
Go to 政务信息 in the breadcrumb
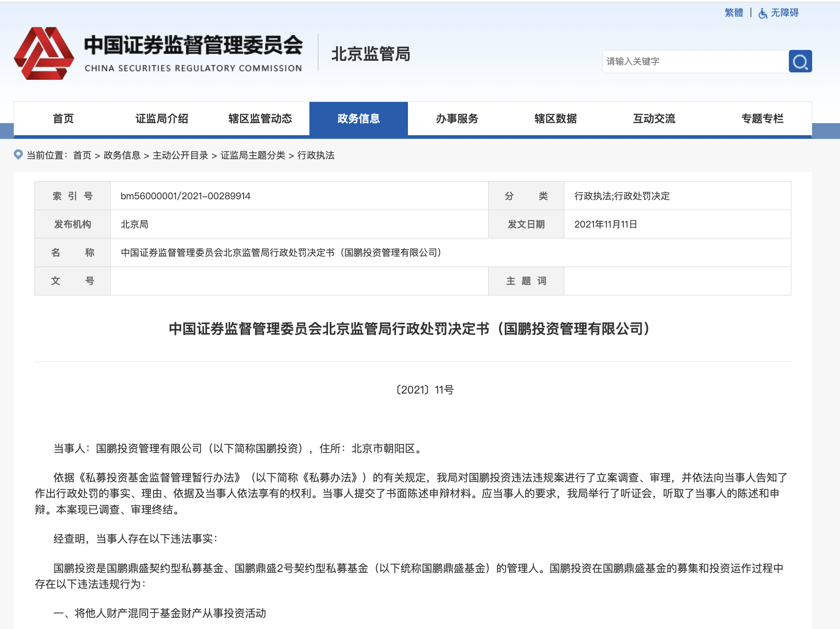point(122,155)
